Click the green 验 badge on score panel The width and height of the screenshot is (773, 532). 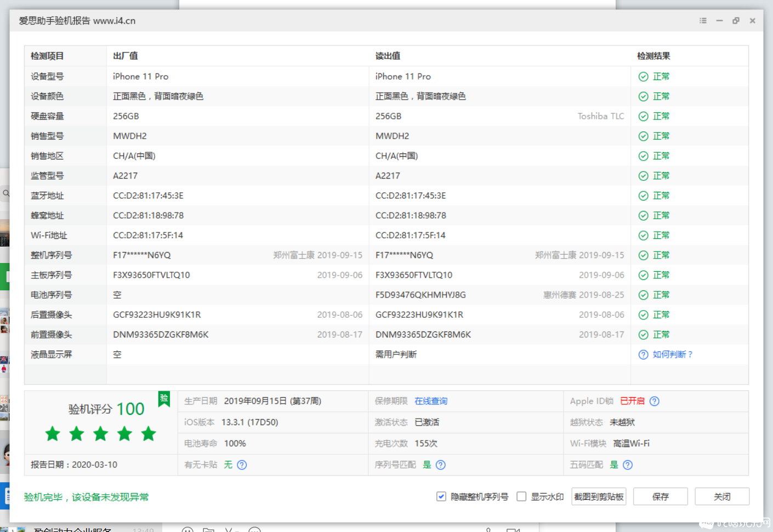coord(164,399)
